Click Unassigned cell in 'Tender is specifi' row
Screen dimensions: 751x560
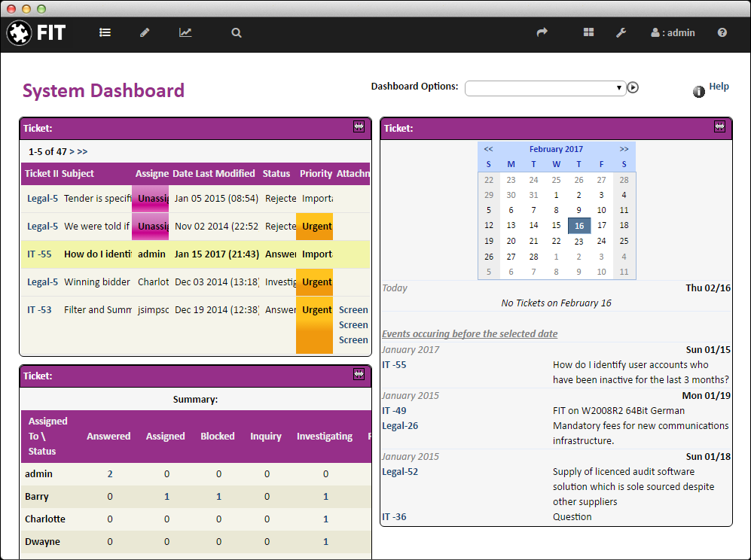tap(151, 199)
